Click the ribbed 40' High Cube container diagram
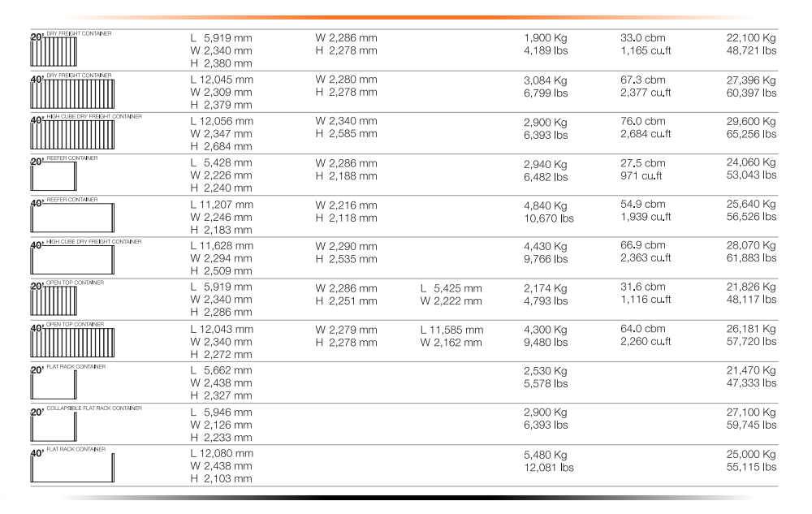This screenshot has width=812, height=514. click(72, 135)
